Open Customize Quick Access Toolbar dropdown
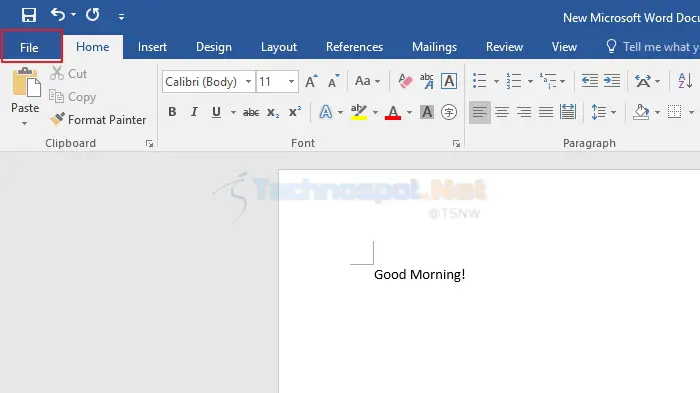The image size is (700, 393). [121, 17]
